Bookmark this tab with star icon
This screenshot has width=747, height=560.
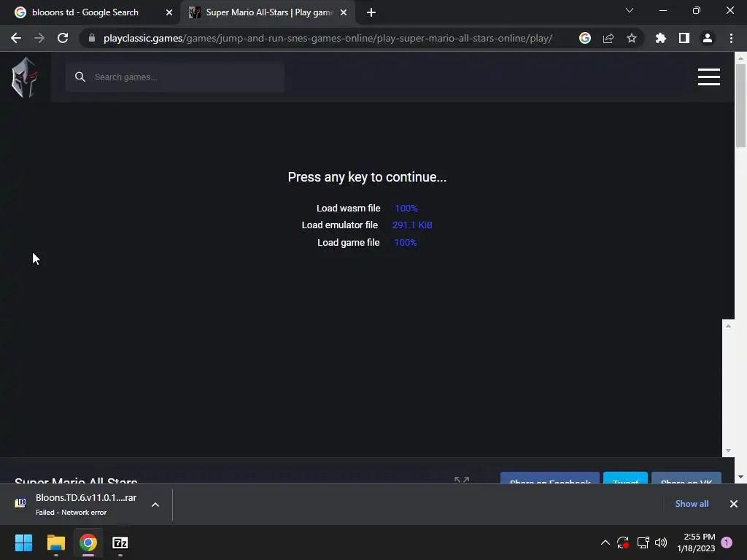(x=632, y=38)
